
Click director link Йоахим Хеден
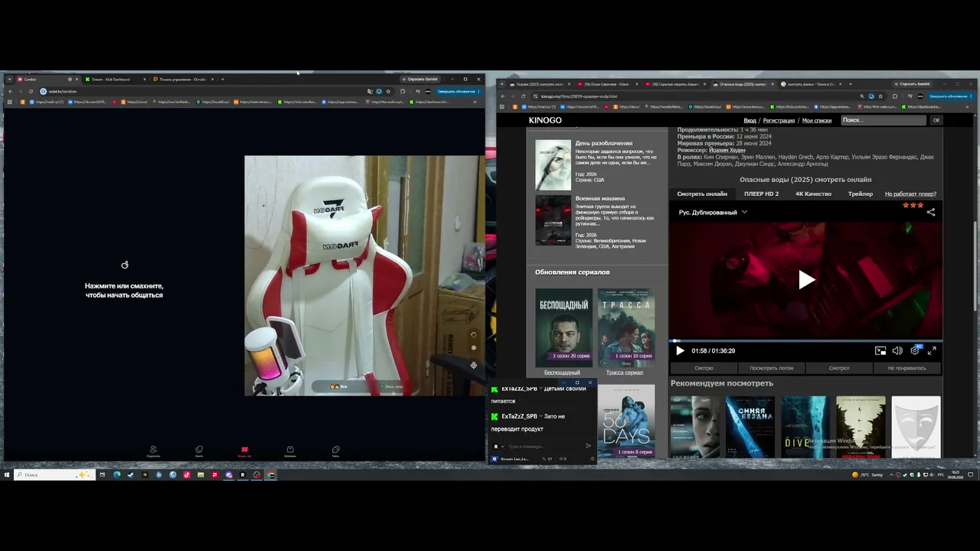(x=727, y=150)
